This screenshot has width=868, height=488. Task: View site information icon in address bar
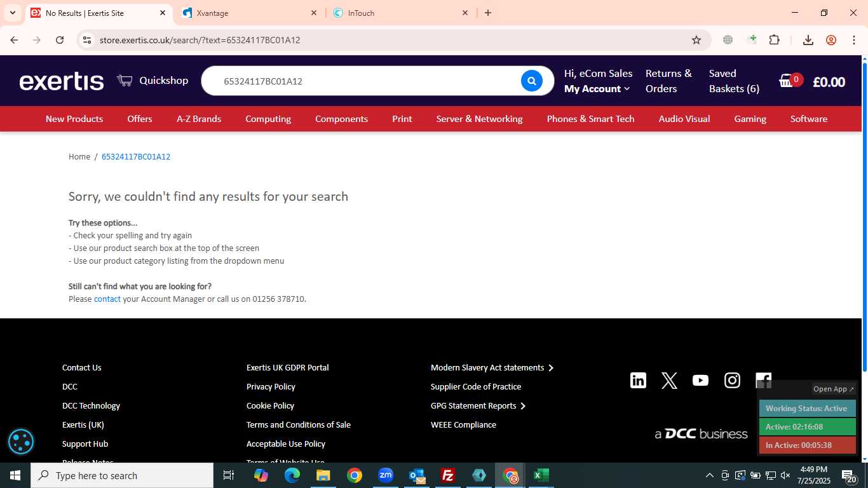[x=88, y=40]
